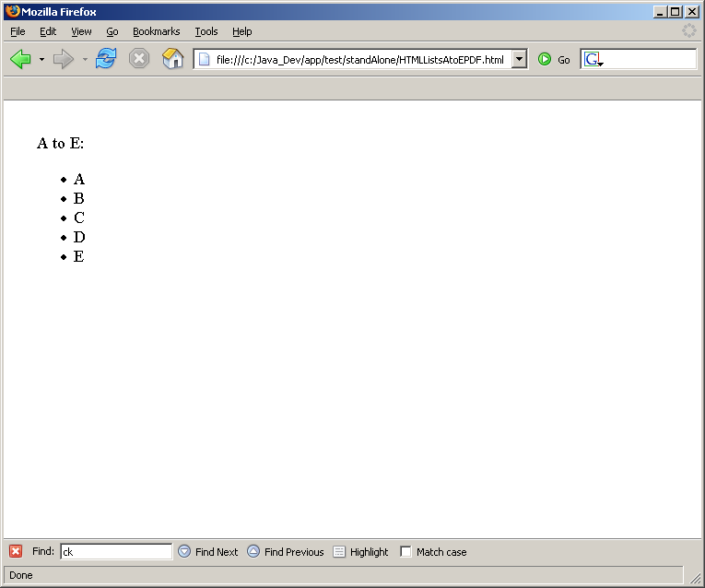
Task: Open the Help menu
Action: pyautogui.click(x=241, y=31)
